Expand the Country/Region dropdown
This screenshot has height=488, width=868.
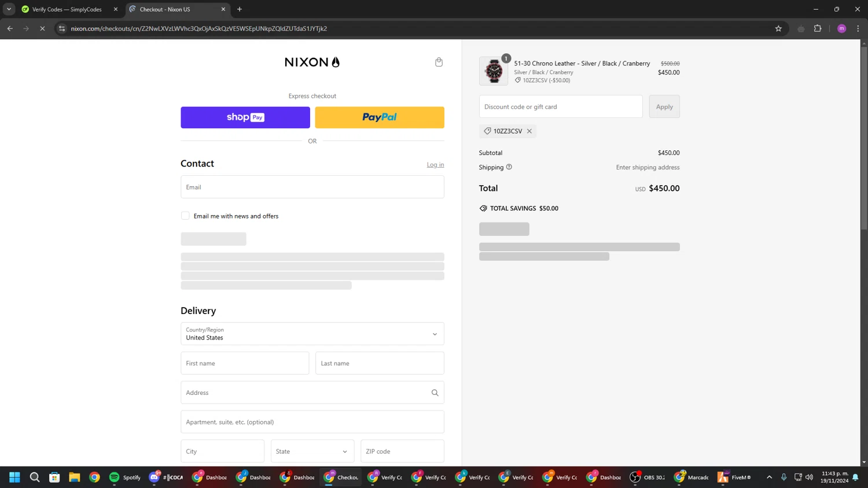coord(312,334)
